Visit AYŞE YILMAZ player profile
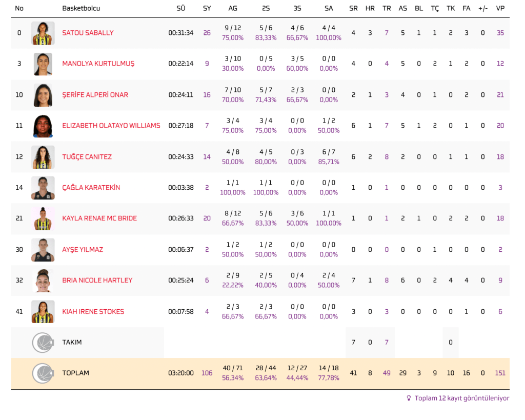 (83, 250)
